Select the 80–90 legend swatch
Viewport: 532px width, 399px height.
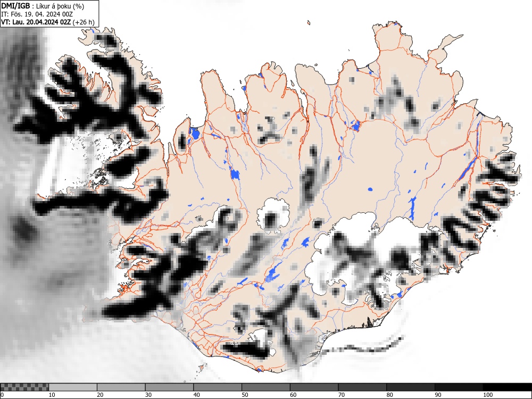(x=411, y=387)
